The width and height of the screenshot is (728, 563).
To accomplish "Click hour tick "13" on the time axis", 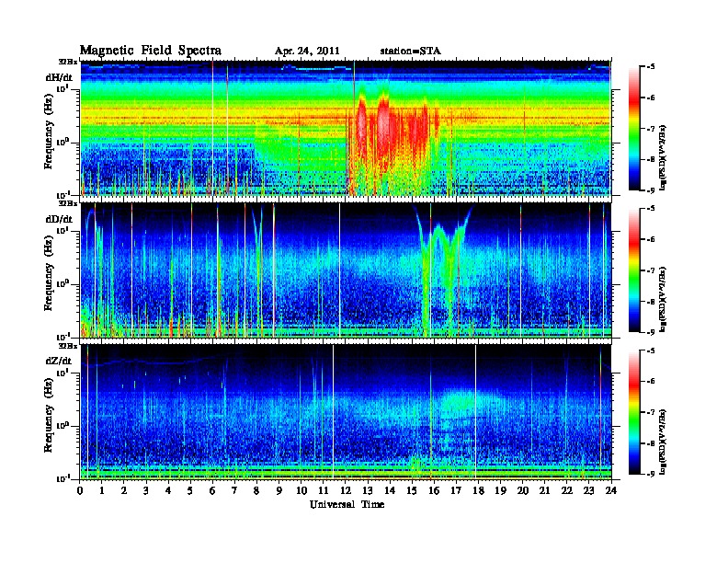I will click(368, 490).
